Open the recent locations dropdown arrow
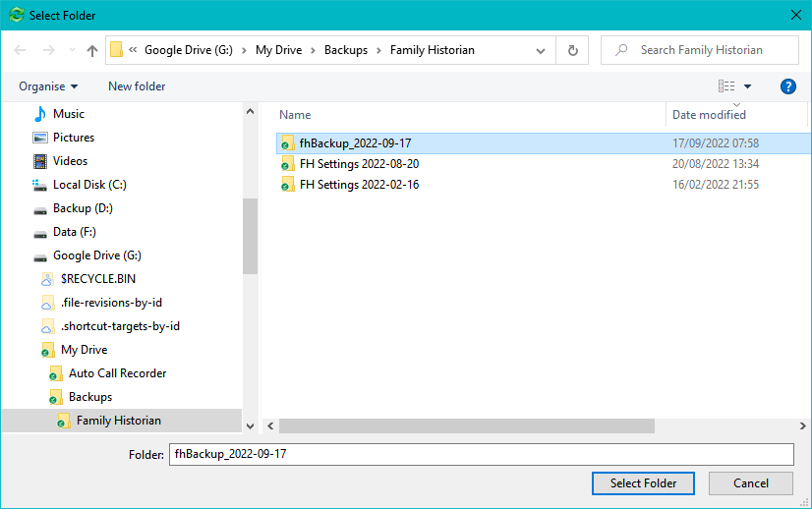The height and width of the screenshot is (509, 812). tap(72, 50)
